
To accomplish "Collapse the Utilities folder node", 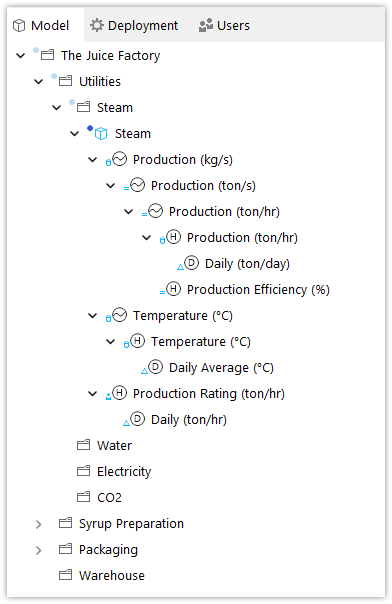I will coord(39,82).
